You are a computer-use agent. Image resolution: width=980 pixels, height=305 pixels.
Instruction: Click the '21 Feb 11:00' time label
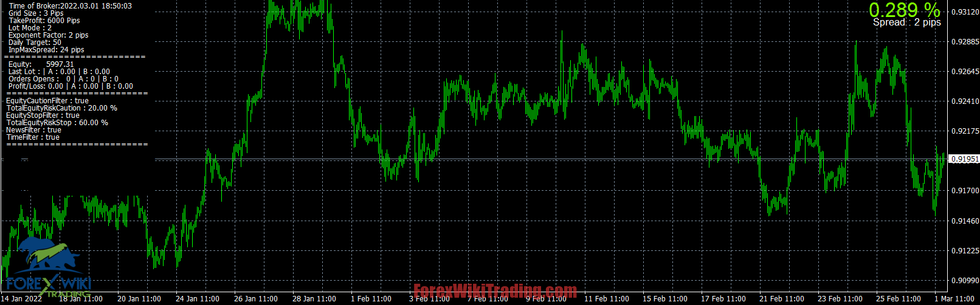(x=782, y=299)
